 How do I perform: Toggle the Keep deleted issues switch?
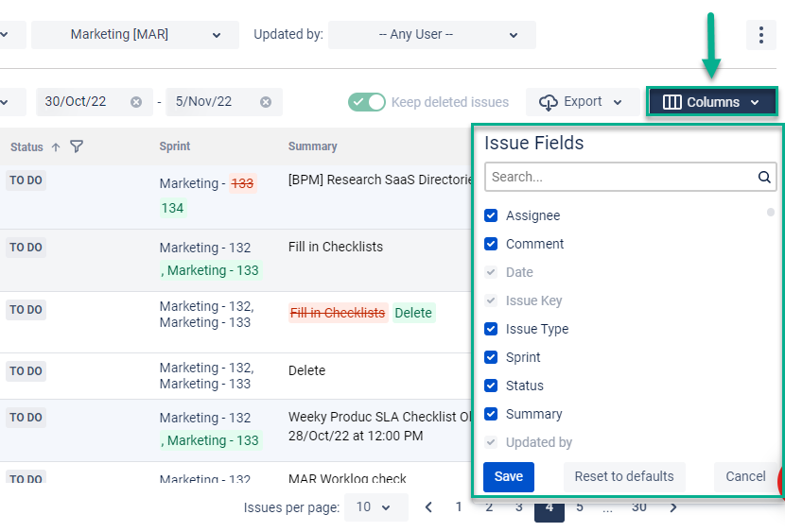click(366, 102)
